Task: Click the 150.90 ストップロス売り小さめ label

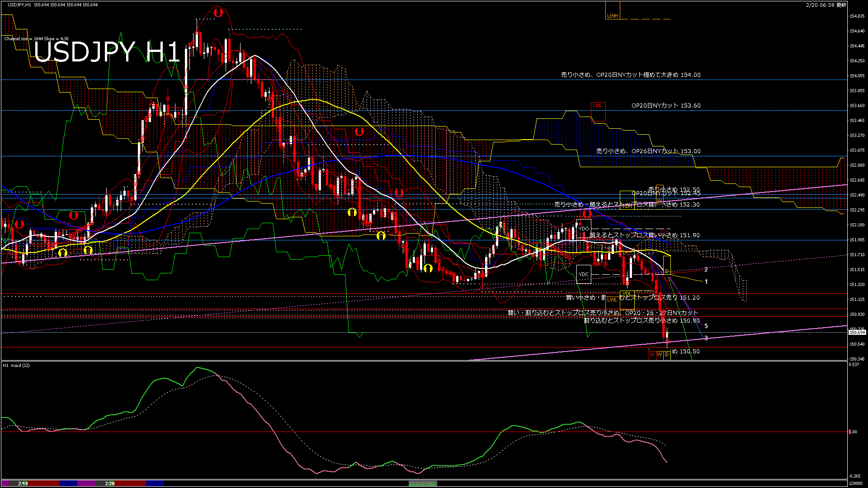Action: [642, 321]
